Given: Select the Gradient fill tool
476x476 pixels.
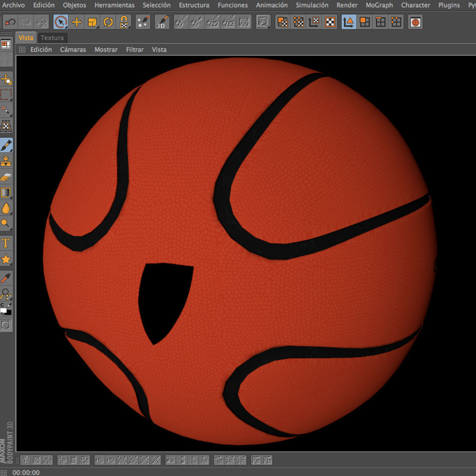Looking at the screenshot, I should (6, 193).
